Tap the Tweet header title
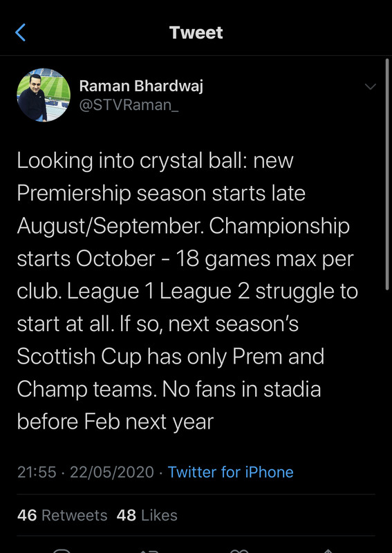The image size is (392, 553). tap(196, 32)
